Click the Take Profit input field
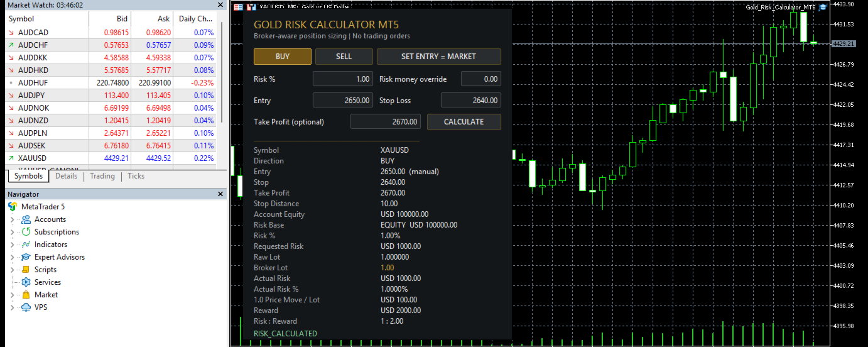Image resolution: width=868 pixels, height=347 pixels. [386, 122]
